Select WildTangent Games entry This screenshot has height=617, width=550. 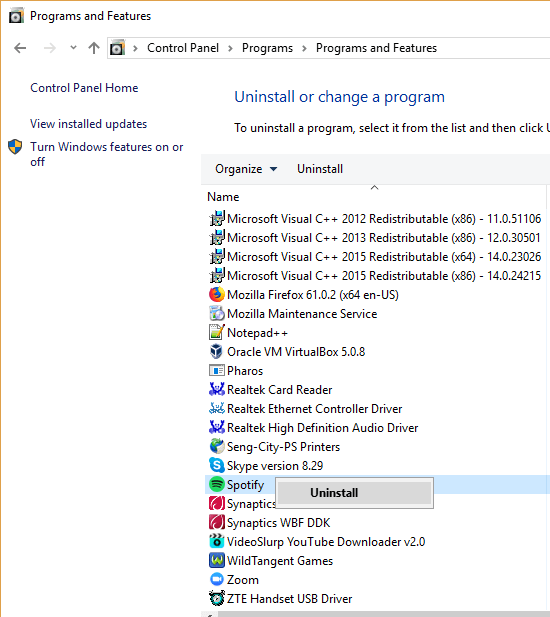[x=280, y=561]
